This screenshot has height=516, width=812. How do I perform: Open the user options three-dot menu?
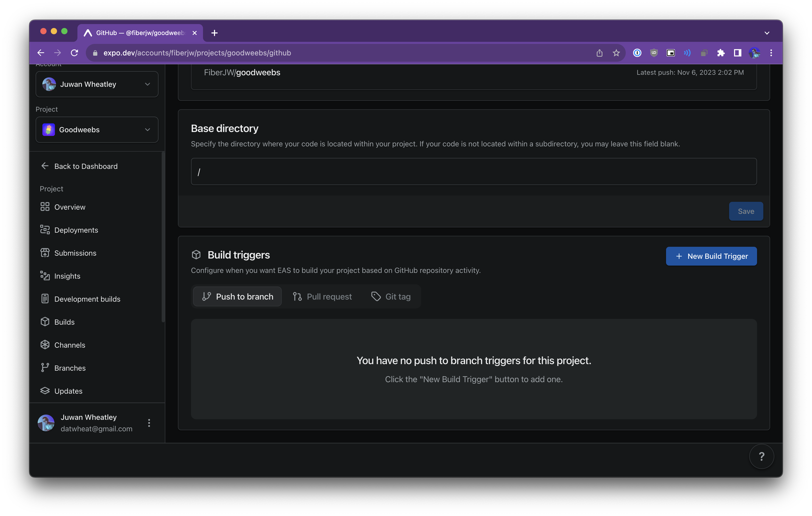149,423
